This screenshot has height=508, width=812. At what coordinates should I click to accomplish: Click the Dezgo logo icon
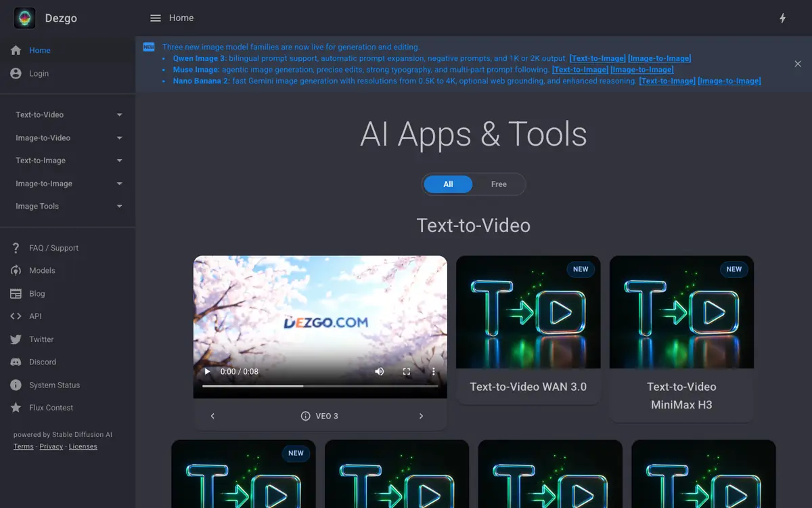25,18
